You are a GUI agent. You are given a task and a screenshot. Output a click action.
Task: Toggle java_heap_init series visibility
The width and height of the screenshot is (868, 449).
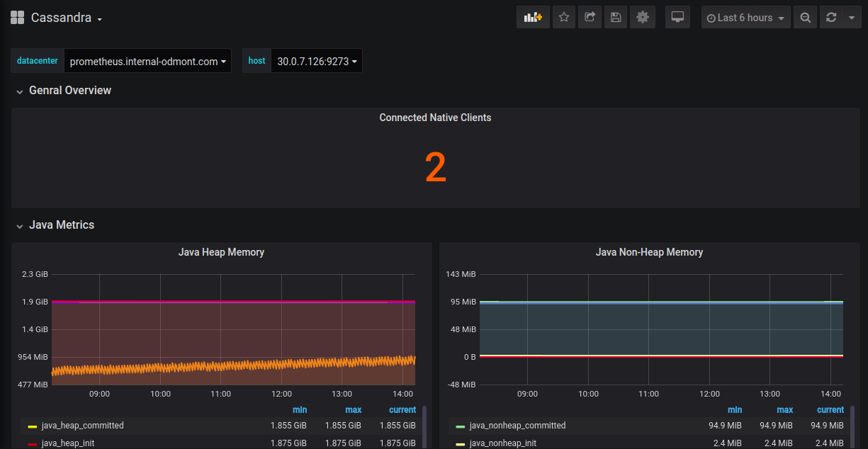point(68,443)
